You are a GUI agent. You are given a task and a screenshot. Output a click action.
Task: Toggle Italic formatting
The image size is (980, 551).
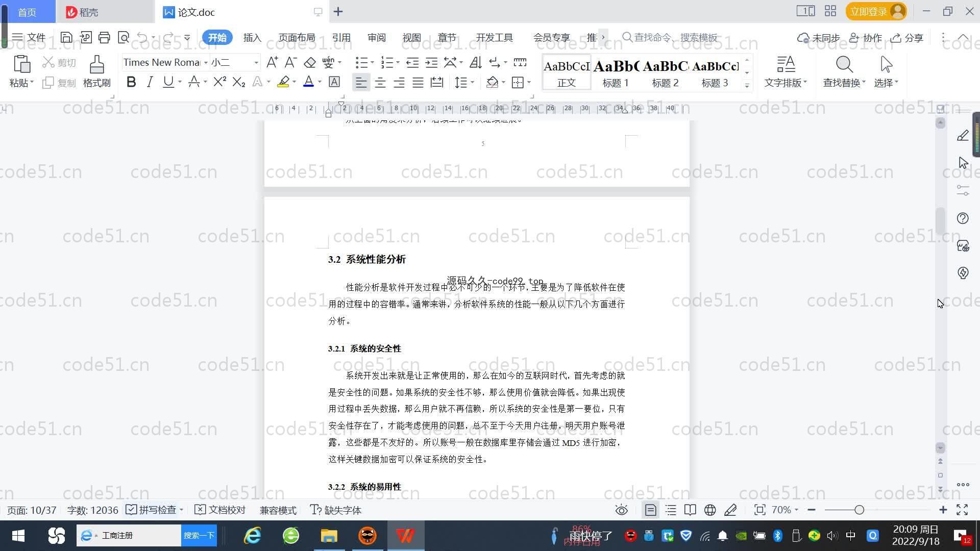150,82
